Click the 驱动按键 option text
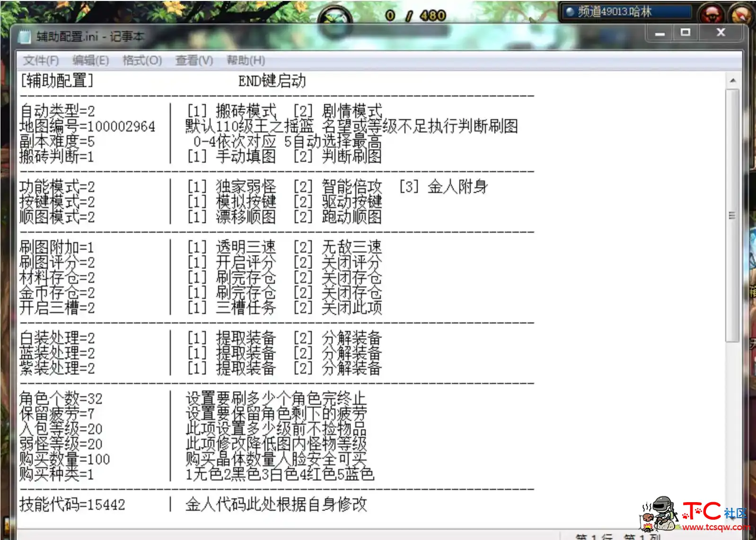756x540 pixels. (x=352, y=202)
